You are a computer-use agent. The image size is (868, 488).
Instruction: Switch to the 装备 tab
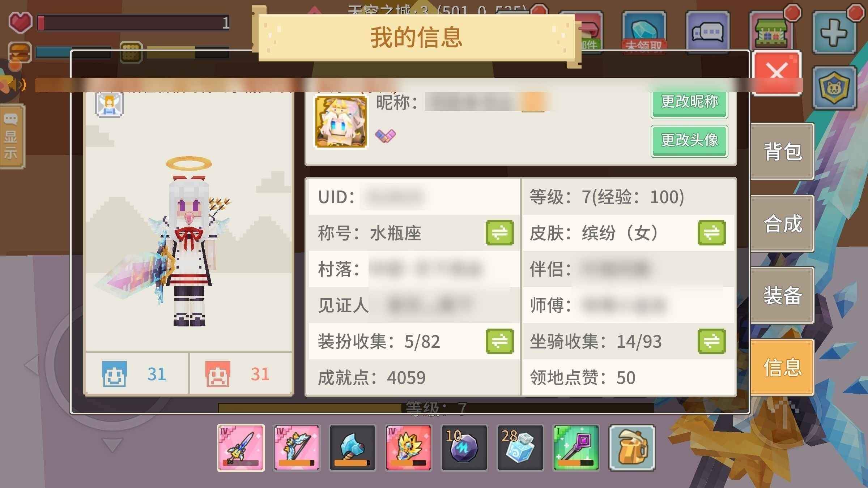tap(782, 295)
